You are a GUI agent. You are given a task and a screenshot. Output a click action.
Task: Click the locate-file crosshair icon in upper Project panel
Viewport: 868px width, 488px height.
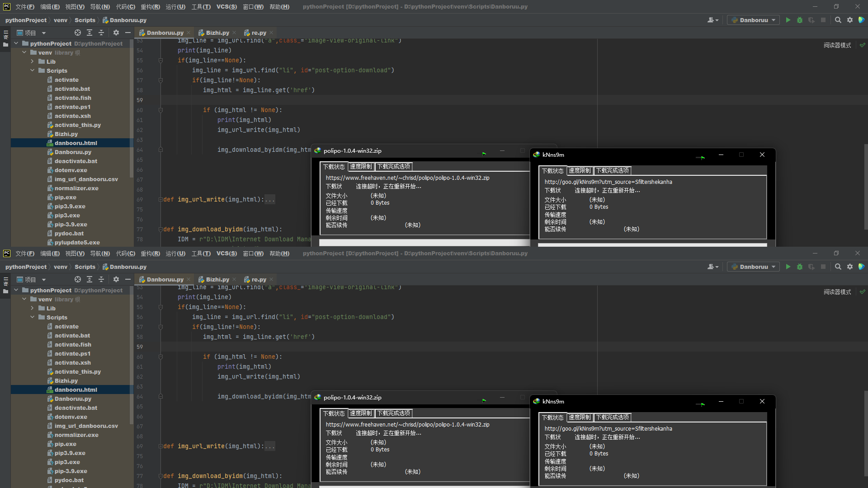(78, 33)
